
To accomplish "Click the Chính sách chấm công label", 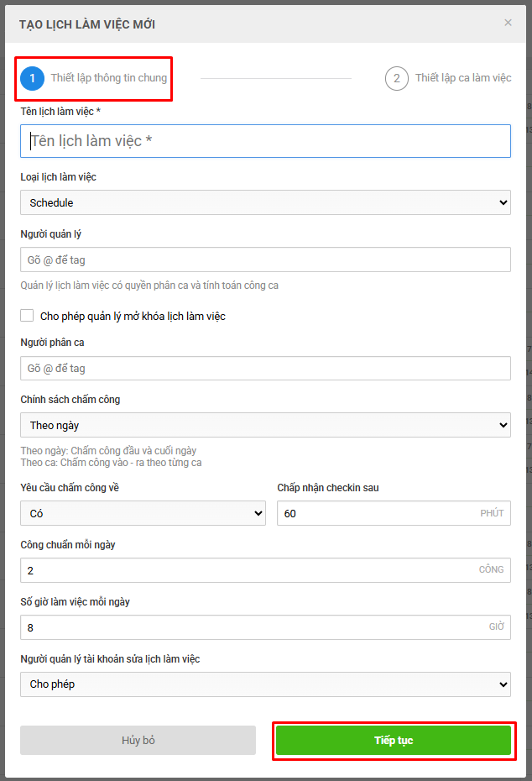I will [x=70, y=400].
